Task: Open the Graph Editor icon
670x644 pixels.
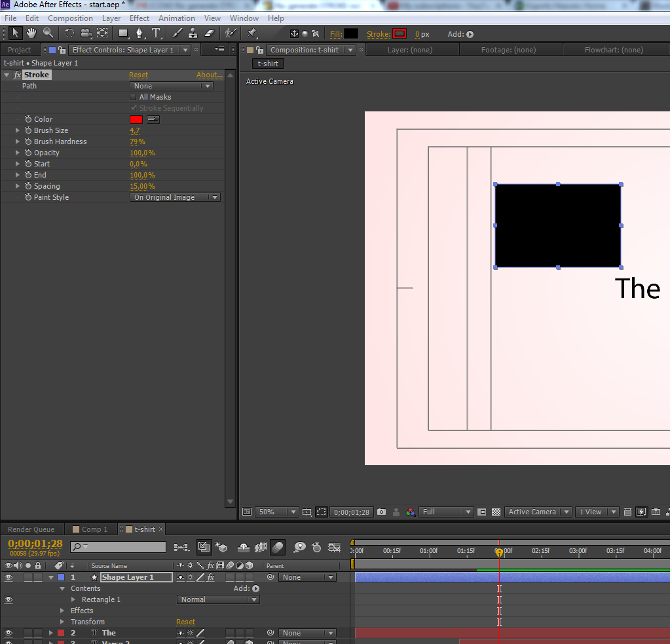Action: [334, 548]
